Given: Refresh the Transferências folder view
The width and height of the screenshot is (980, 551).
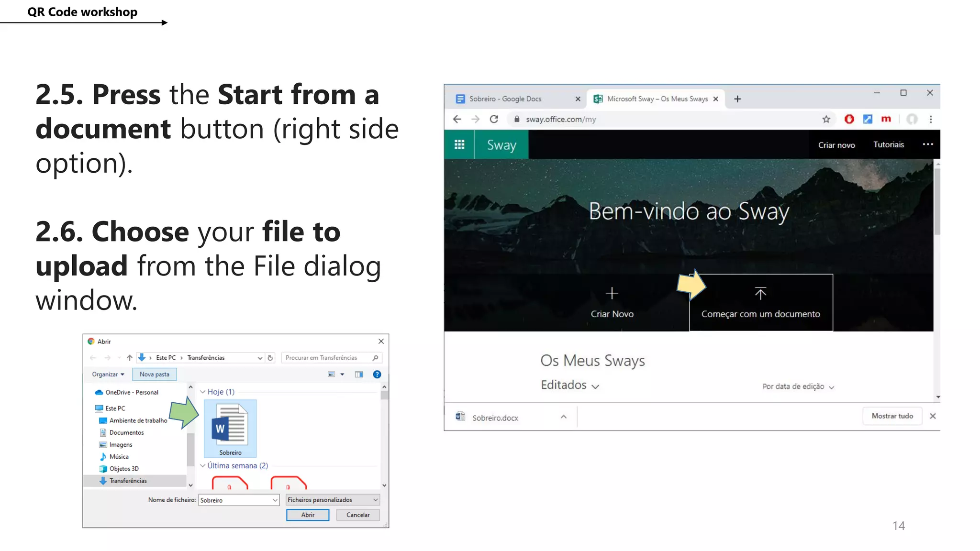Looking at the screenshot, I should coord(270,358).
